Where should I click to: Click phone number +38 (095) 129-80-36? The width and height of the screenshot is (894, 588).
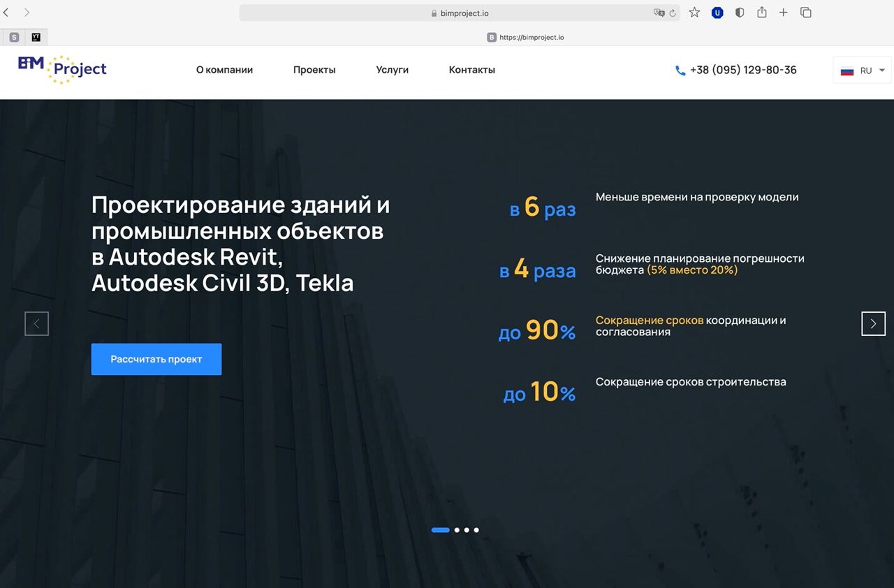(x=743, y=70)
